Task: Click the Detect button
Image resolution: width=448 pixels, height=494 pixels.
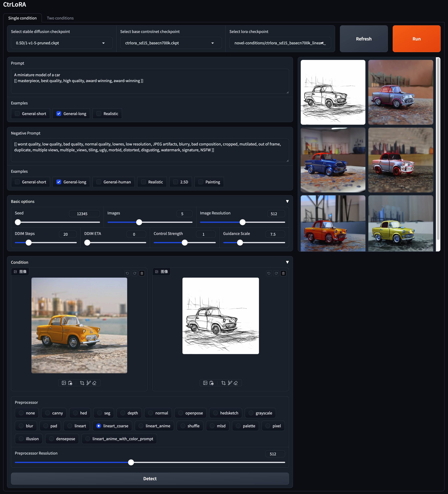Action: (x=150, y=479)
